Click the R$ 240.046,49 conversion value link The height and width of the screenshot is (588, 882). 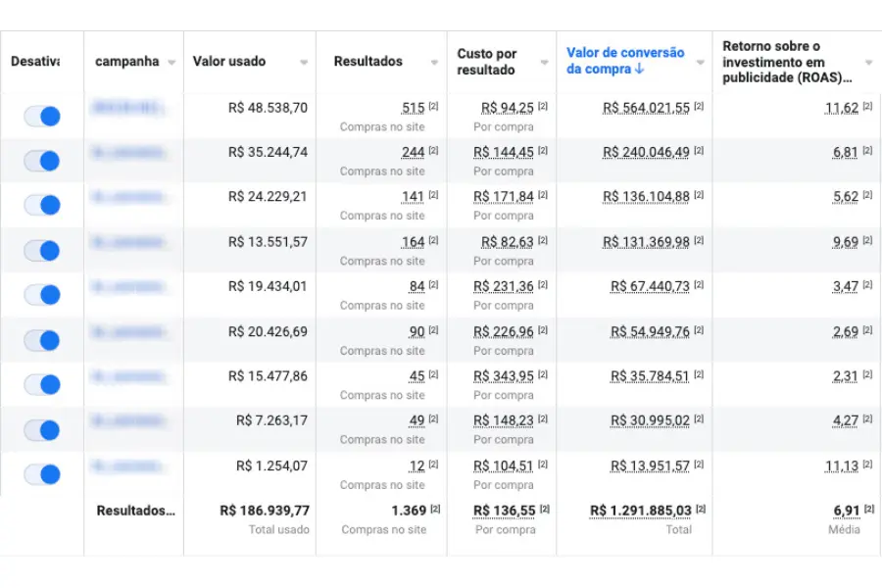(x=647, y=152)
